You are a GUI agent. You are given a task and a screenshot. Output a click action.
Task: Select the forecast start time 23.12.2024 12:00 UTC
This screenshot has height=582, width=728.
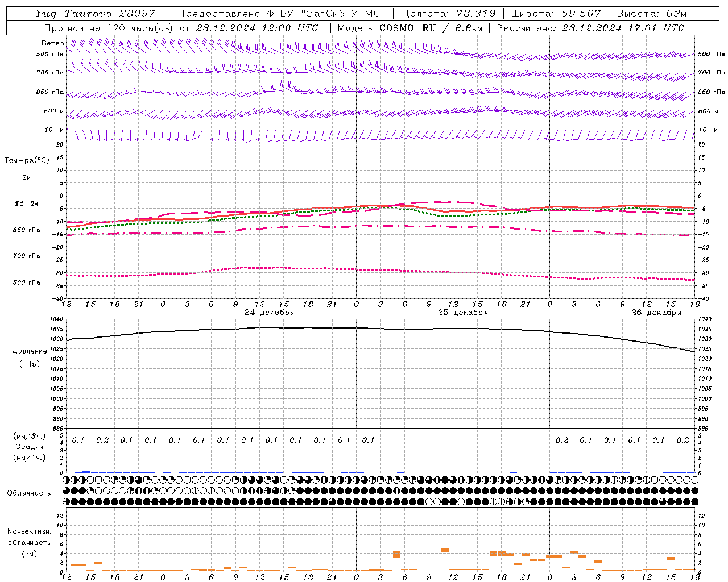tap(257, 28)
